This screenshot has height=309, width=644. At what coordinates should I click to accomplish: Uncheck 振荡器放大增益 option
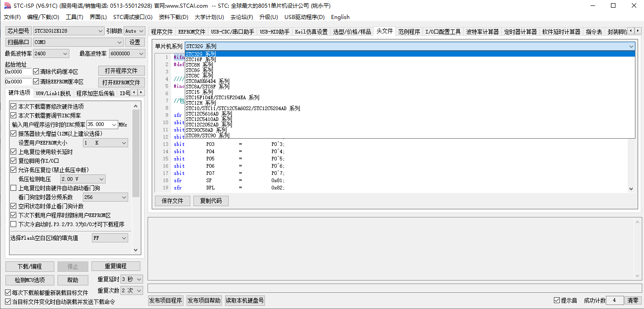[14, 134]
